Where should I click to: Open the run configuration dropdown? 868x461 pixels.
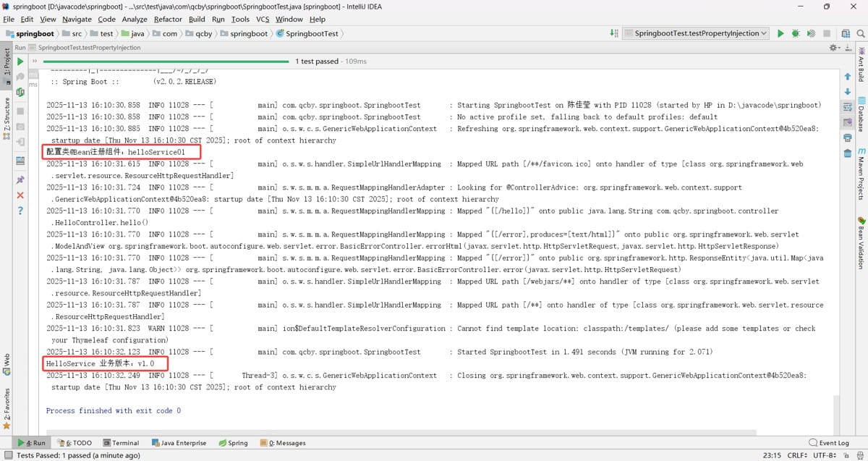tap(694, 33)
